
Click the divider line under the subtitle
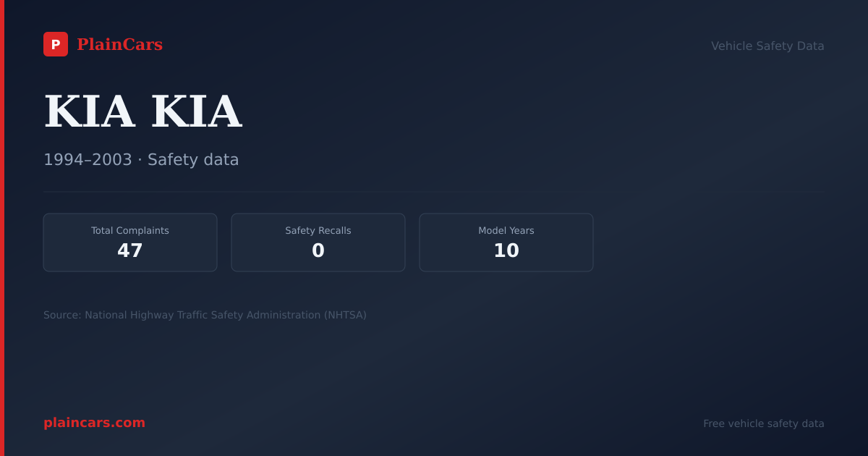click(318, 192)
